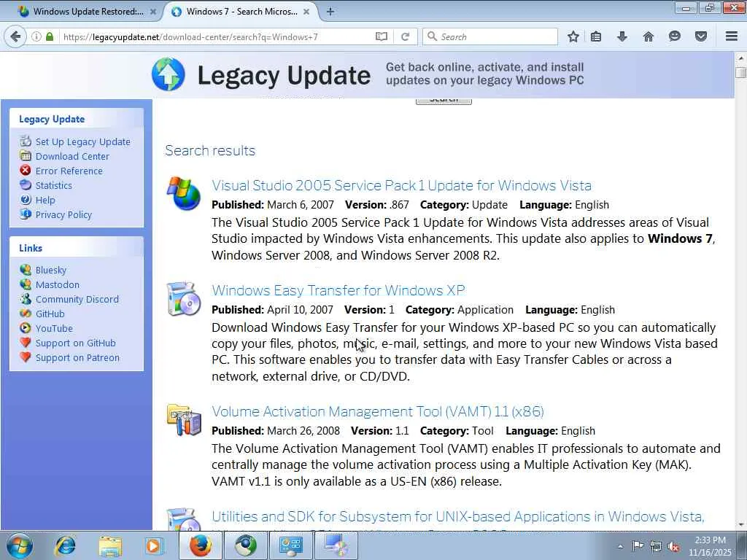The width and height of the screenshot is (747, 560).
Task: Click the page vertical scrollbar thumb
Action: [740, 73]
